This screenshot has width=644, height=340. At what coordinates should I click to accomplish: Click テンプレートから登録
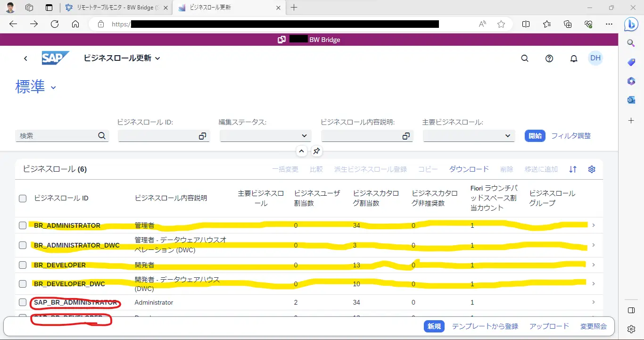click(485, 326)
